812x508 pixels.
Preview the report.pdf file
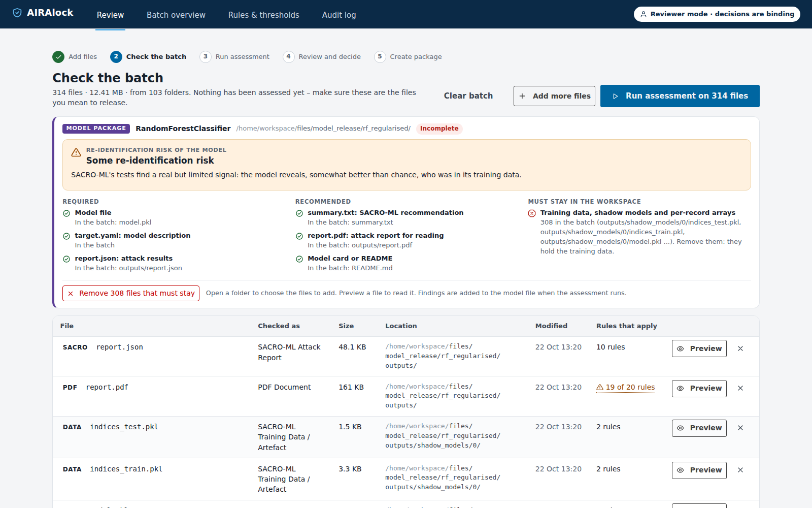click(x=699, y=388)
